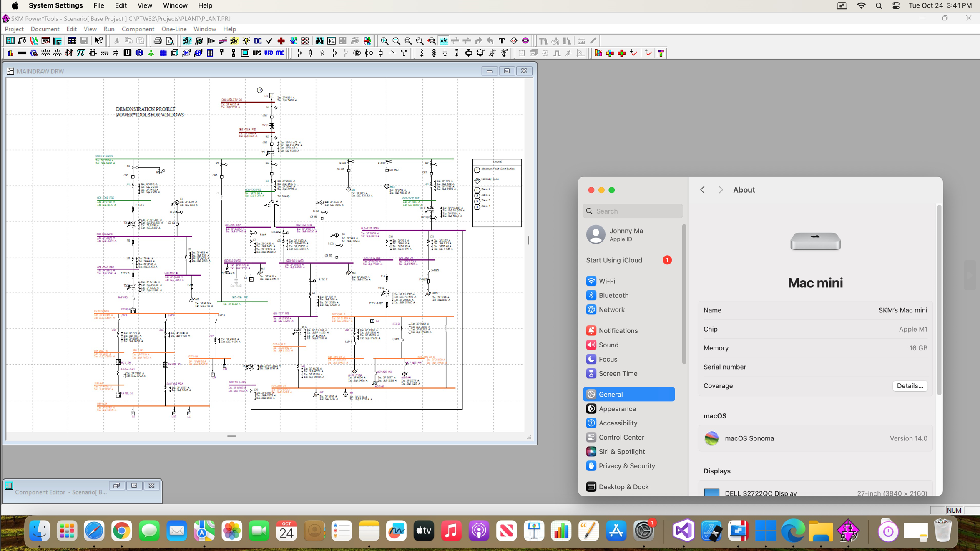Open the Run menu

click(109, 29)
